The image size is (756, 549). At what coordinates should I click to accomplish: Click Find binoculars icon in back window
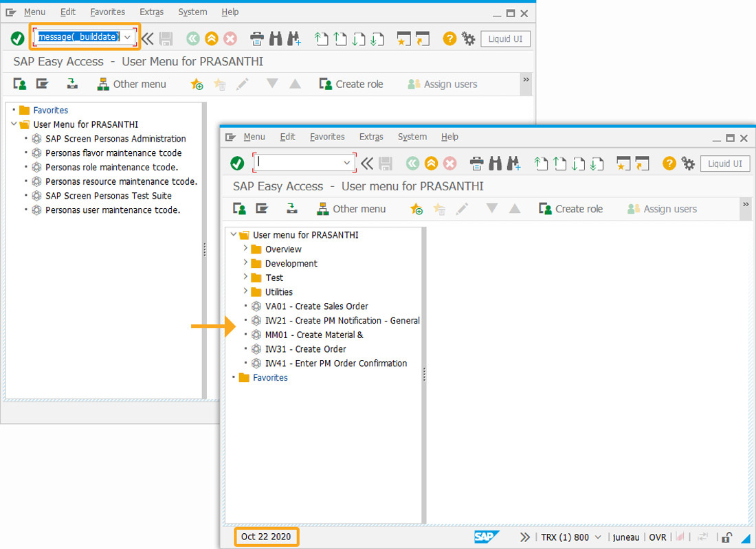(276, 38)
